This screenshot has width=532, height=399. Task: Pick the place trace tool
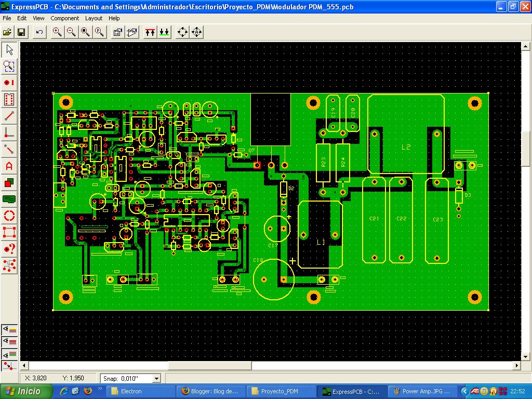coord(8,116)
